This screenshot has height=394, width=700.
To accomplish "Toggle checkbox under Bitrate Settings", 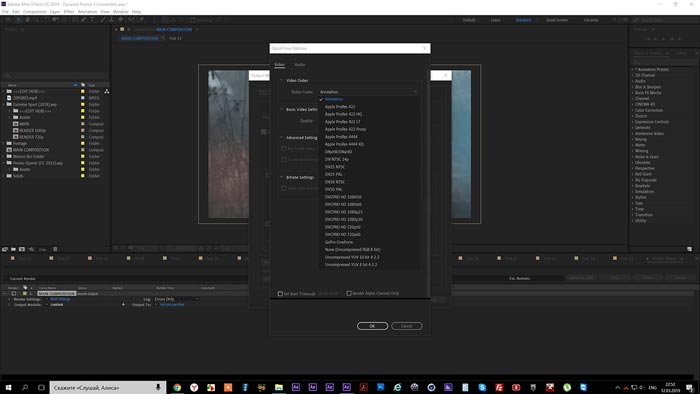I will [x=284, y=188].
